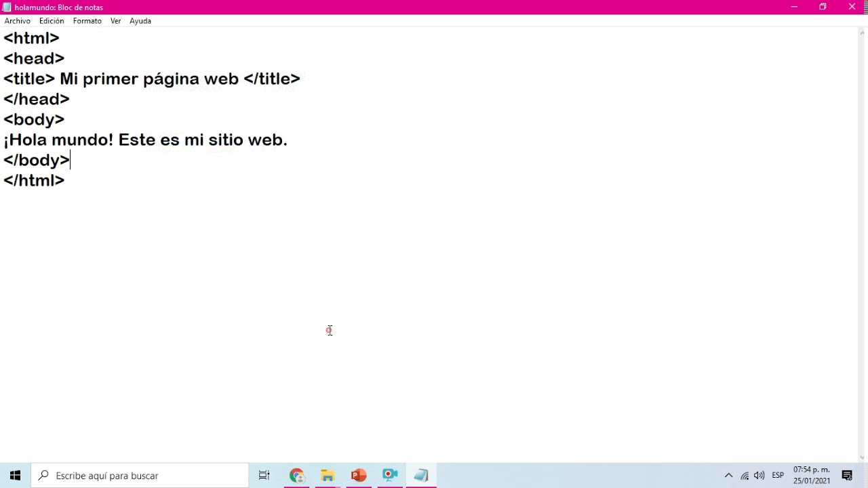This screenshot has height=488, width=868.
Task: Show hidden system tray icons
Action: (x=729, y=476)
